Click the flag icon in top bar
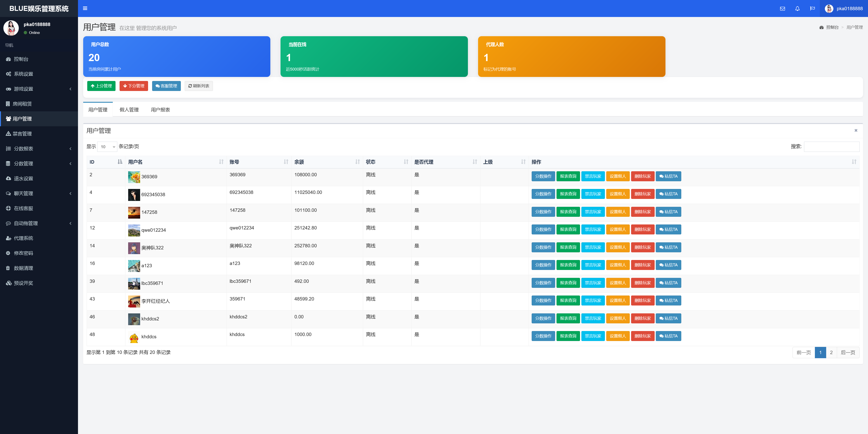This screenshot has height=434, width=868. point(812,8)
